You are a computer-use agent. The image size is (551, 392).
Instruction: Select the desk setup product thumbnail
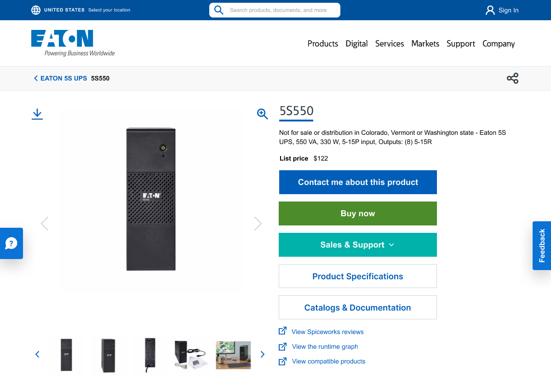click(x=233, y=355)
